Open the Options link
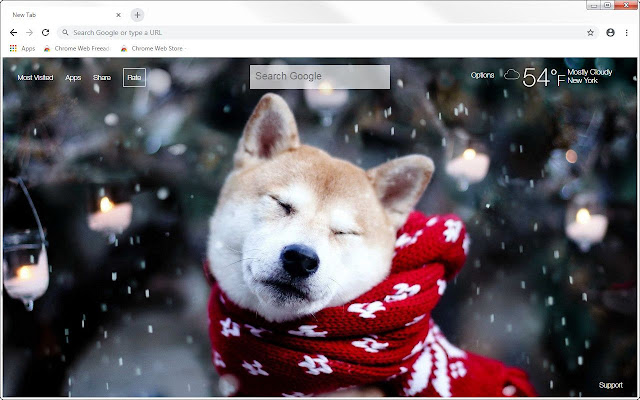This screenshot has width=640, height=400. [482, 75]
